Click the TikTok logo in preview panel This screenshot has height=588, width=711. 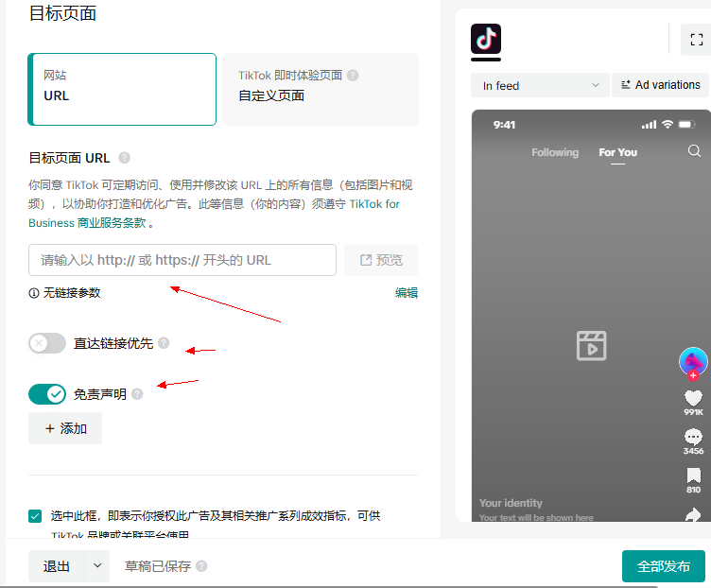coord(486,40)
